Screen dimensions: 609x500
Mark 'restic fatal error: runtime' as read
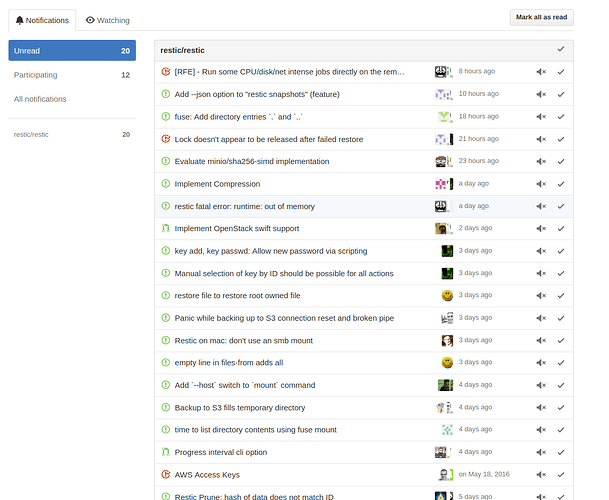click(561, 206)
